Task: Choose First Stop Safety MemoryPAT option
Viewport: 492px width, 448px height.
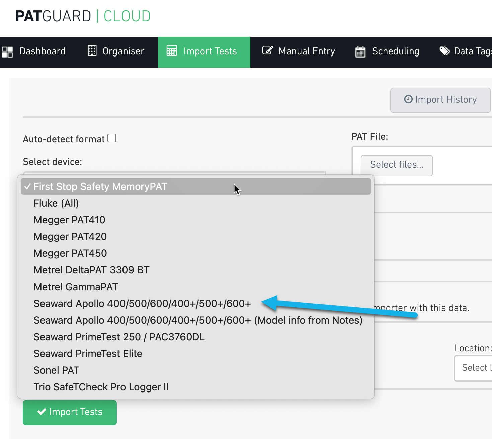Action: pyautogui.click(x=196, y=186)
